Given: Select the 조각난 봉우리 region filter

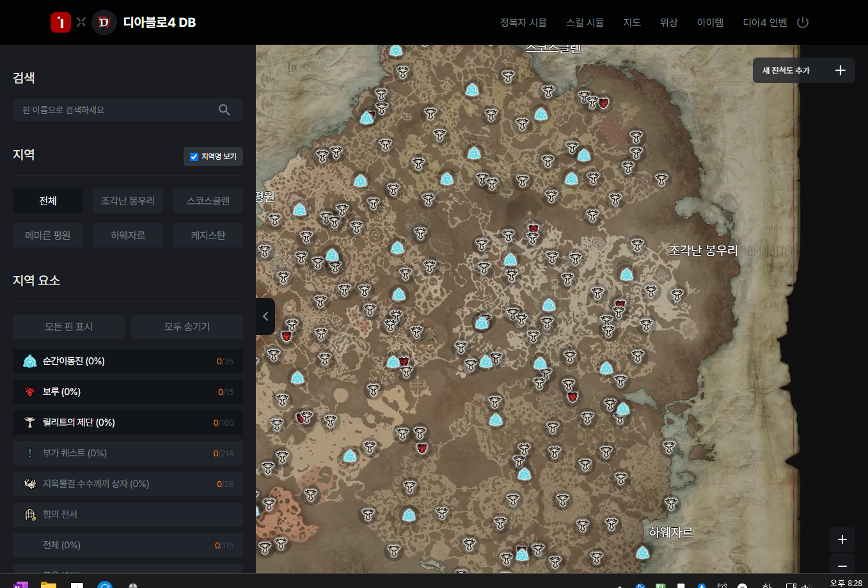Looking at the screenshot, I should click(x=128, y=201).
